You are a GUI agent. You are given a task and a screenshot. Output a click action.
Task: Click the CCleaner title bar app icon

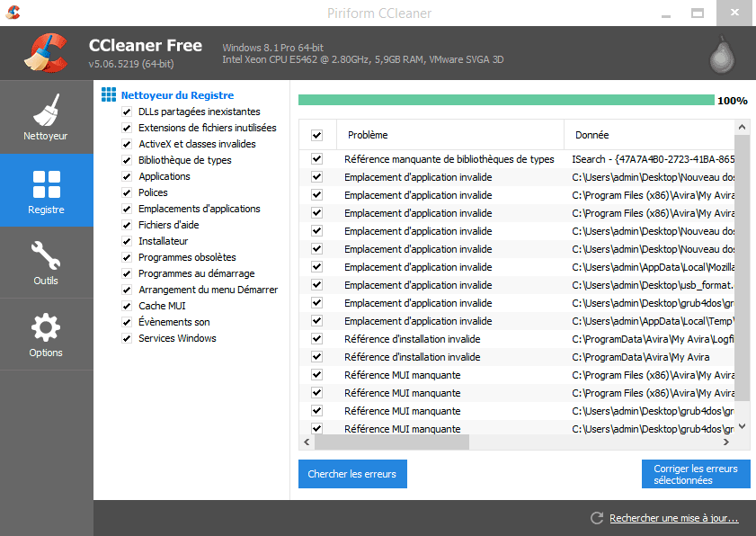coord(13,12)
